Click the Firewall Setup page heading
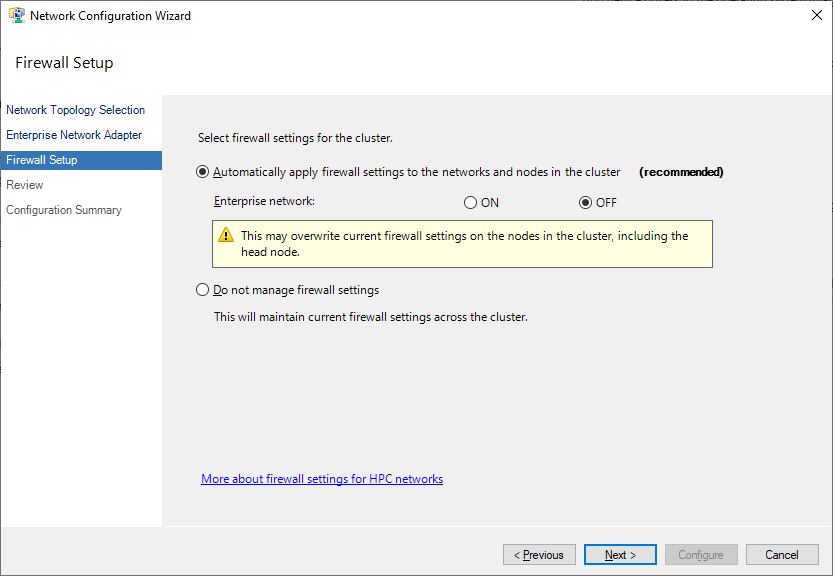Screen dimensions: 833x576 point(65,63)
